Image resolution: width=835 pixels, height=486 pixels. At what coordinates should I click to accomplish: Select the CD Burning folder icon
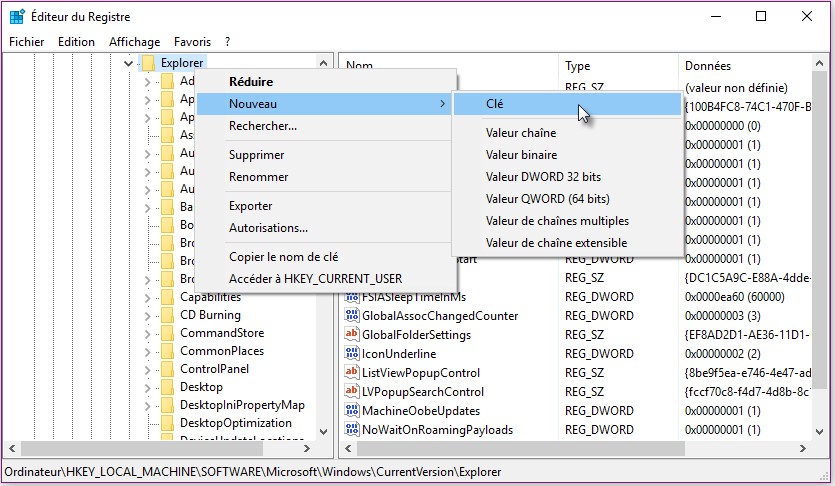coord(167,315)
